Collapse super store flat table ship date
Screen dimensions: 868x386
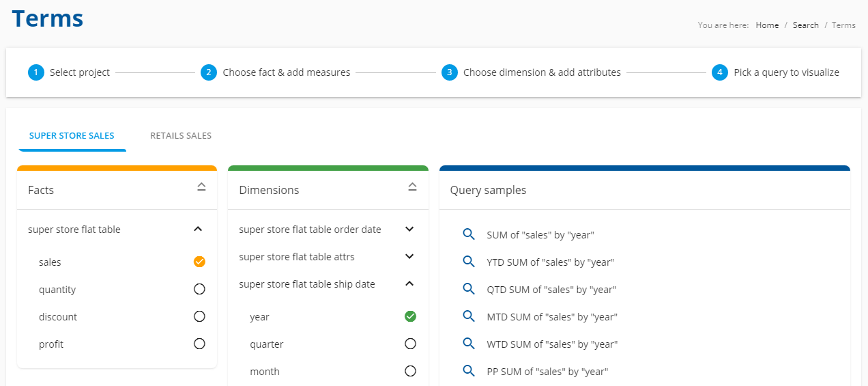tap(409, 284)
